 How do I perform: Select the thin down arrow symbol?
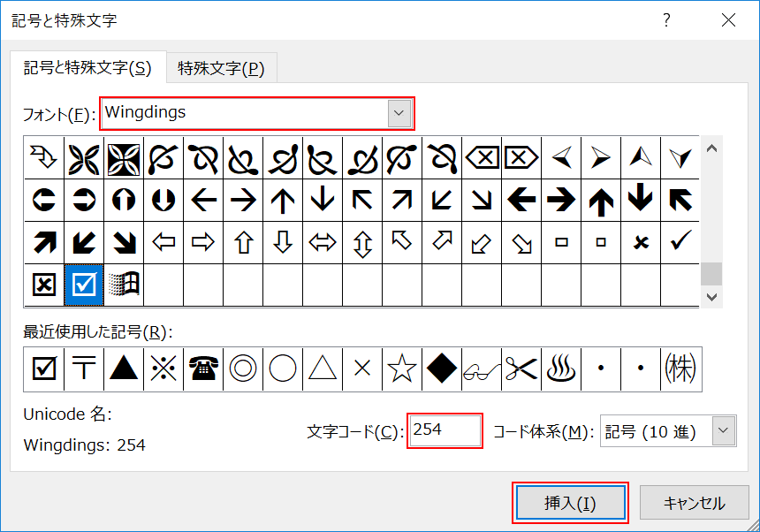(x=323, y=200)
